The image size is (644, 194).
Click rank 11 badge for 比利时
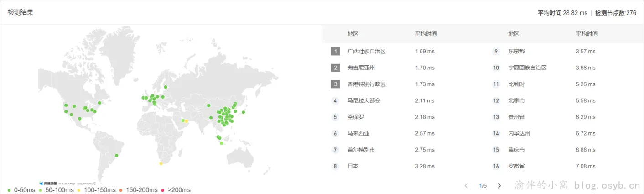pos(496,84)
